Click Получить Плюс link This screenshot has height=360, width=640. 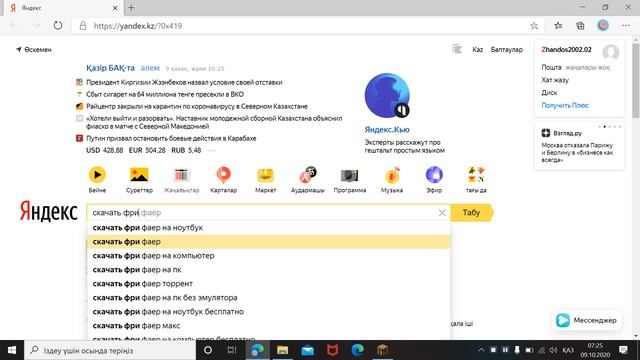(x=565, y=105)
